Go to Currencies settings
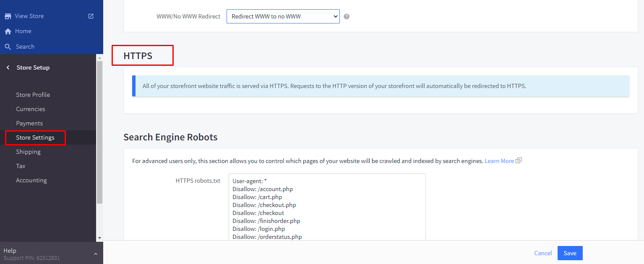Image resolution: width=644 pixels, height=264 pixels. point(30,109)
